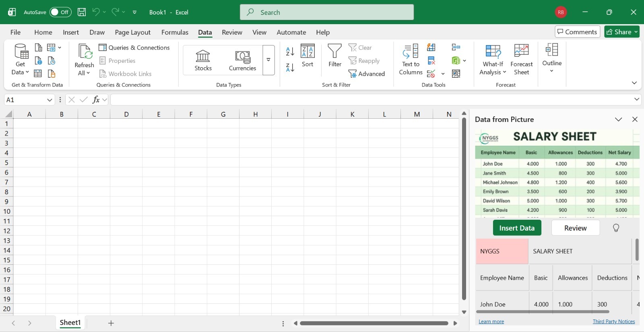The height and width of the screenshot is (332, 644).
Task: Click the Redo arrow icon
Action: click(115, 12)
